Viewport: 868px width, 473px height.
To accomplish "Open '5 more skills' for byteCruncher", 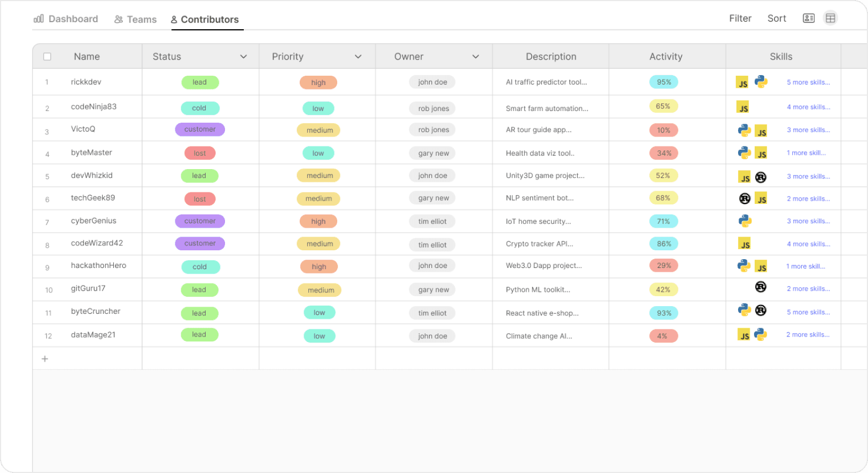I will coord(808,312).
